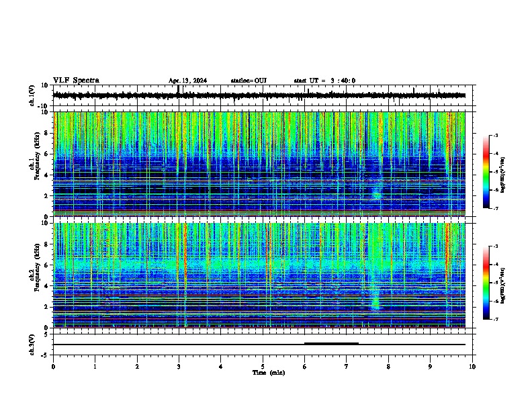Click the 'start UT = 3 : 40: 0' text
The width and height of the screenshot is (532, 411).
point(324,81)
